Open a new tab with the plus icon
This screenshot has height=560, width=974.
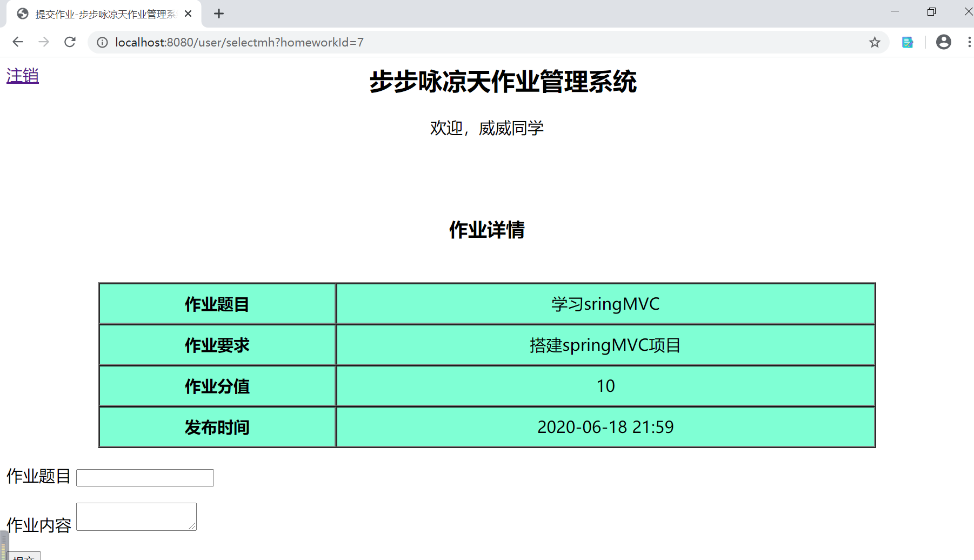point(218,14)
